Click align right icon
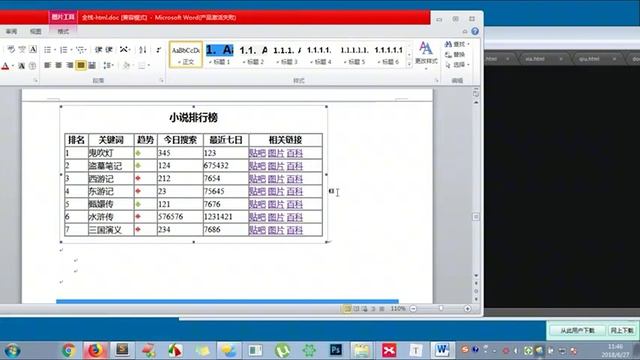The height and width of the screenshot is (360, 640). tap(70, 65)
